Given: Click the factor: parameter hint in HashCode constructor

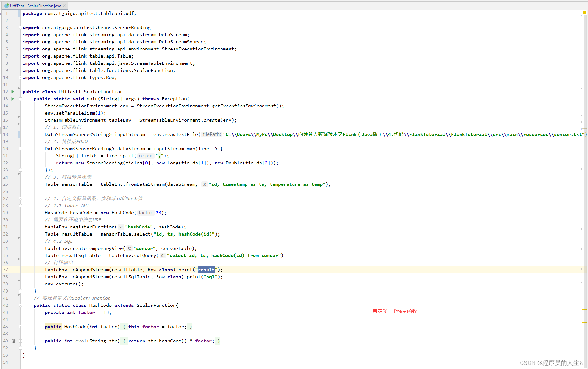Looking at the screenshot, I should [x=146, y=213].
